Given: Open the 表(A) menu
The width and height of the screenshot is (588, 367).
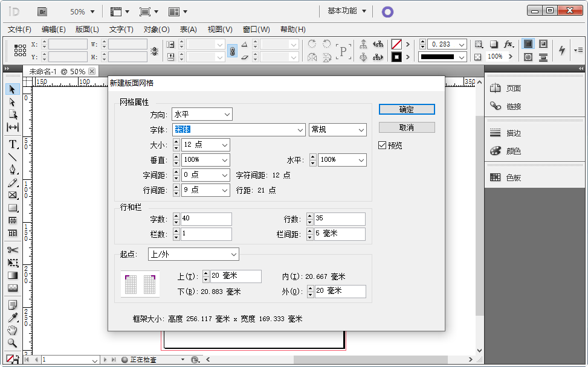Looking at the screenshot, I should [189, 29].
